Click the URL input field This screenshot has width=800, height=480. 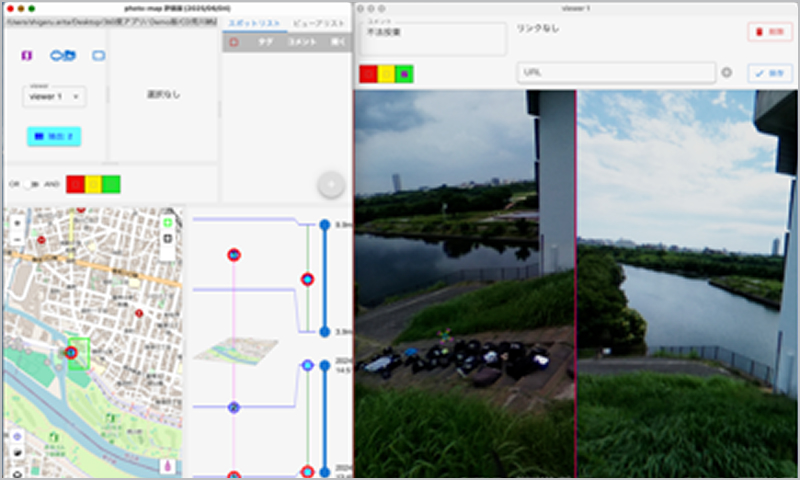pos(615,73)
